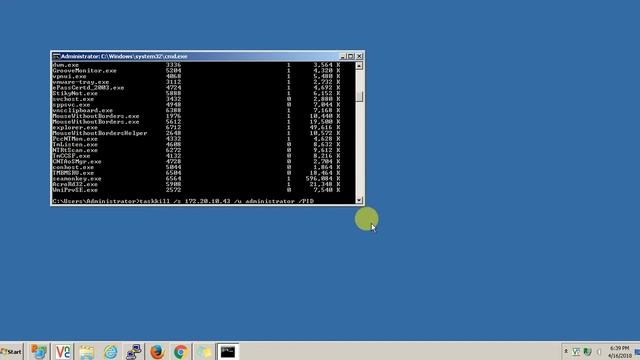640x360 pixels.
Task: Click the vncclipboard.exe process name
Action: (x=82, y=111)
